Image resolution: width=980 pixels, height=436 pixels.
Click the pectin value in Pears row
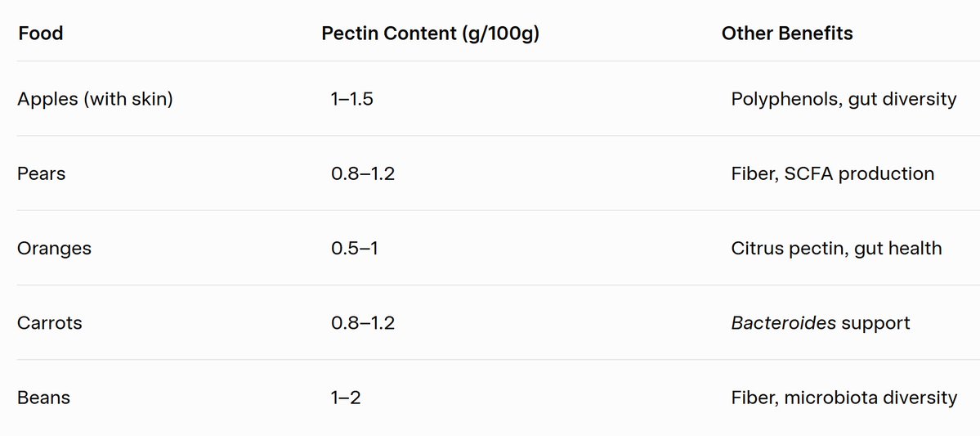coord(363,173)
